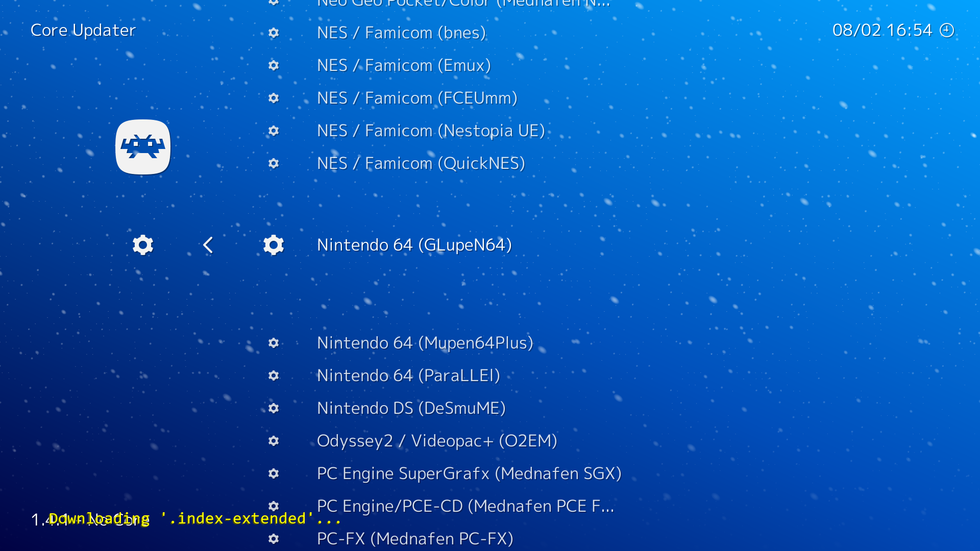Click the RetroArch main menu icon
The height and width of the screenshot is (551, 980).
tap(143, 147)
